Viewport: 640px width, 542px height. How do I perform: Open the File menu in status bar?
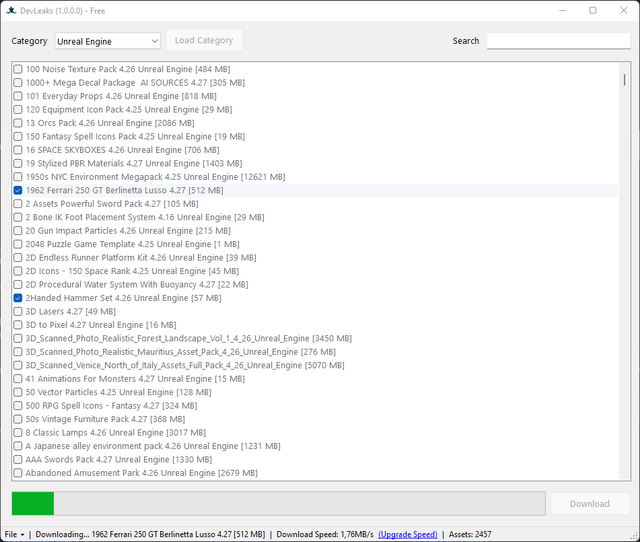click(x=14, y=534)
